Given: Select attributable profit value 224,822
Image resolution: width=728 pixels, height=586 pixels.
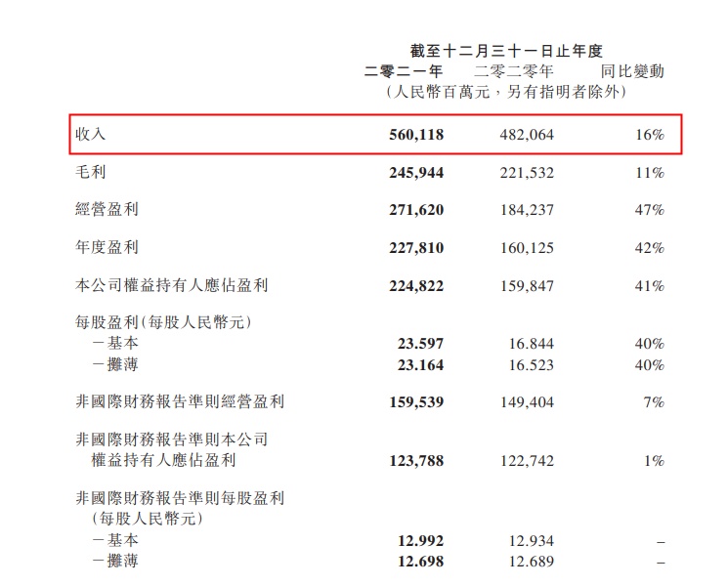Looking at the screenshot, I should tap(416, 286).
